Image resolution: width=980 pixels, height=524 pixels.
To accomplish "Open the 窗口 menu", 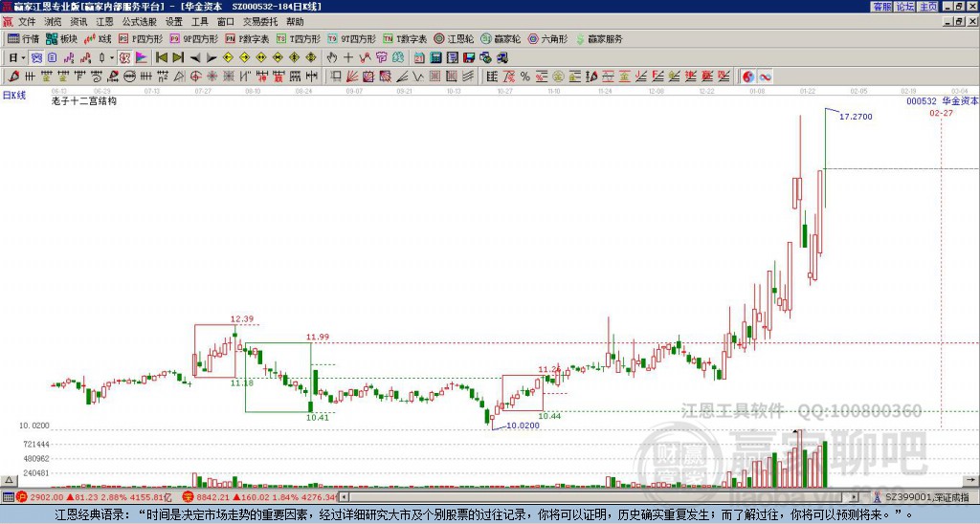I will coord(225,22).
